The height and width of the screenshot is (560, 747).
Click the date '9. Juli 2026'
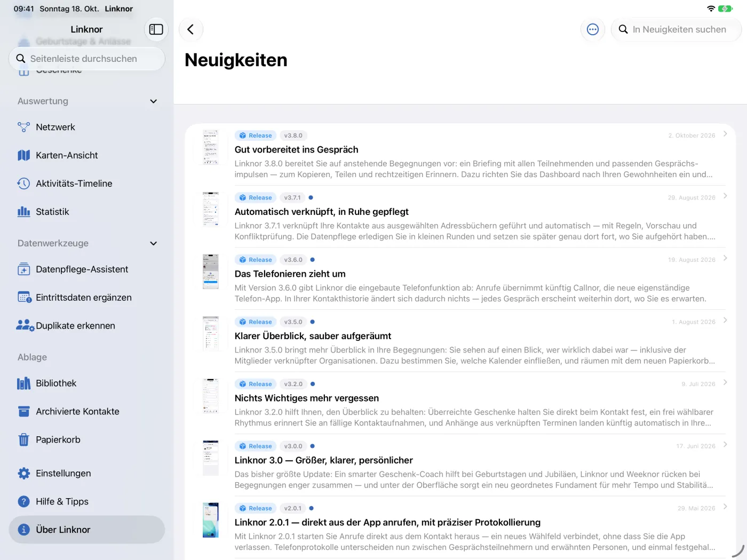pyautogui.click(x=698, y=384)
